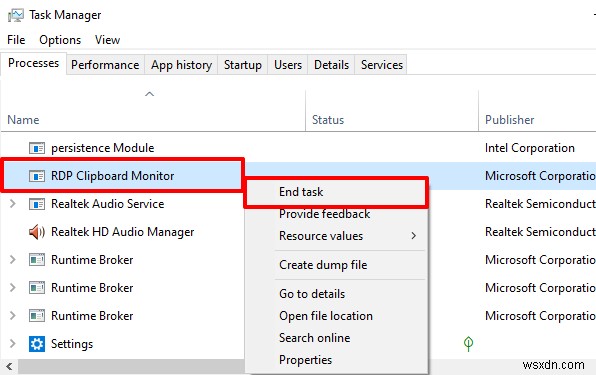Open the Options menu
Screen dimensions: 596x375
tap(60, 40)
